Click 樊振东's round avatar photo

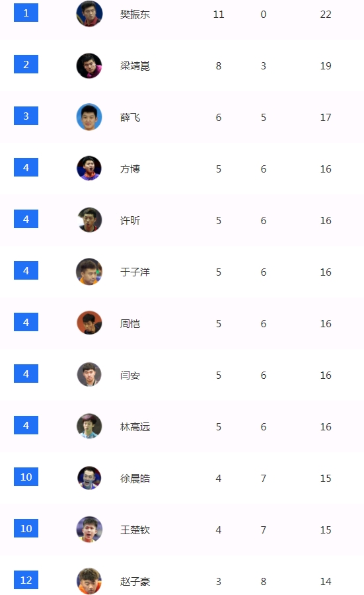pos(89,14)
